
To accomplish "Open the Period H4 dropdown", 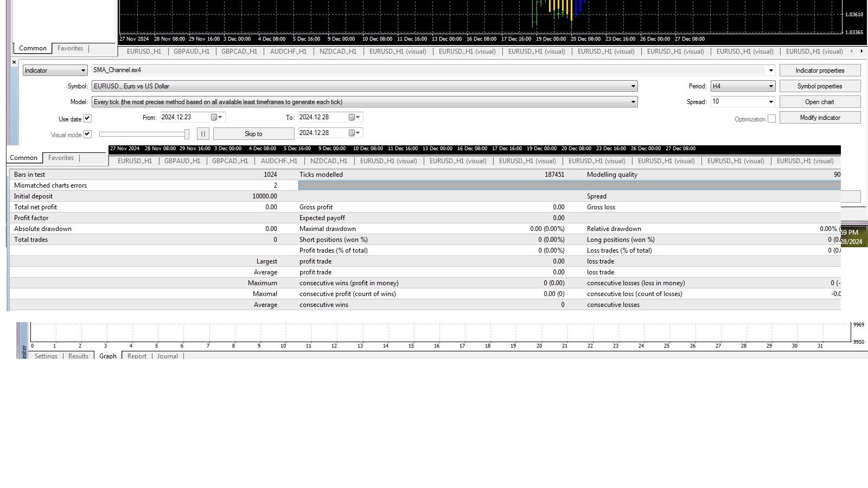I will (743, 86).
